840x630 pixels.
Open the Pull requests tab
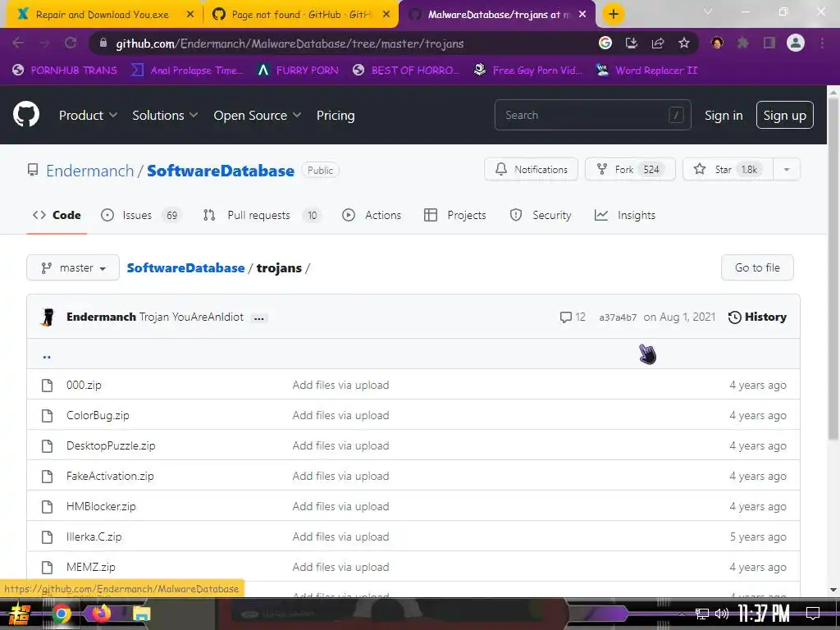262,216
